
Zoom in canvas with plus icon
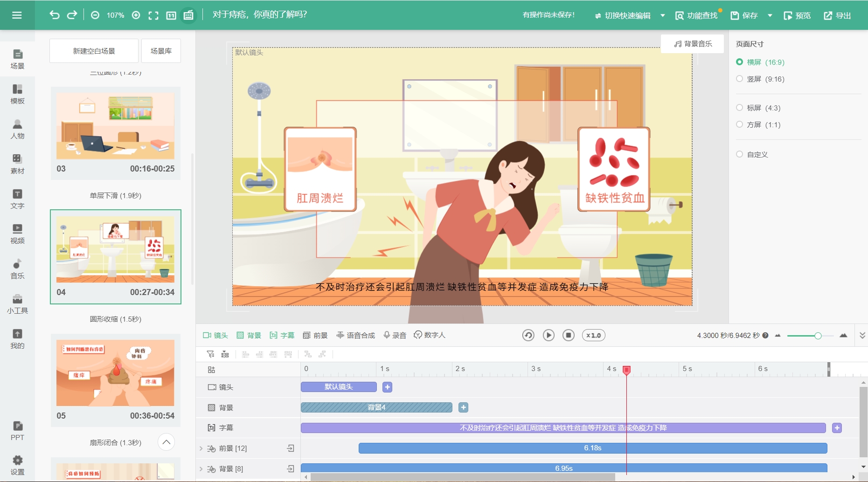tap(136, 15)
